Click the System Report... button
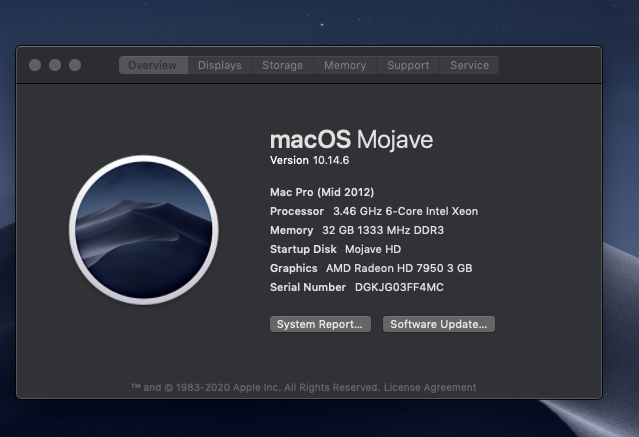The image size is (639, 437). pos(320,324)
